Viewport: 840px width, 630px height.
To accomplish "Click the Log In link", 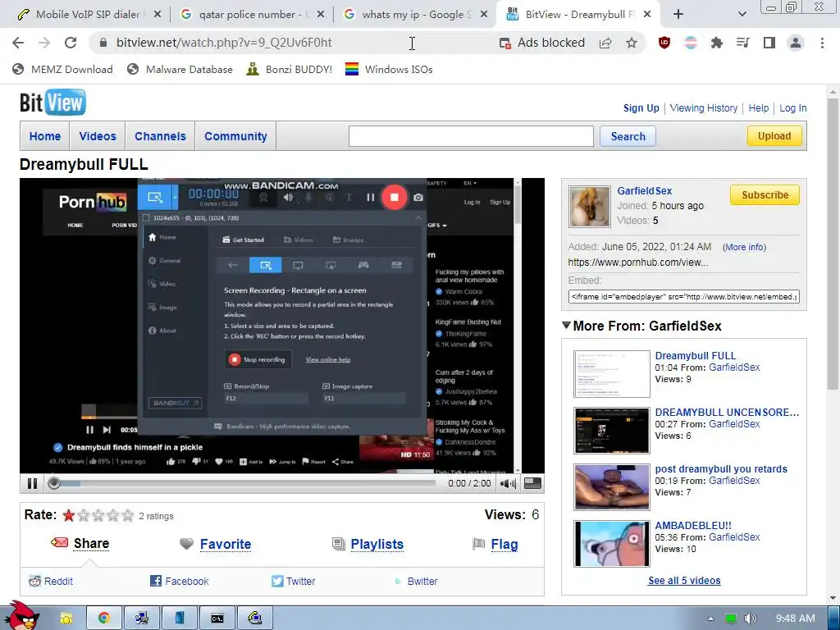I will coord(793,107).
